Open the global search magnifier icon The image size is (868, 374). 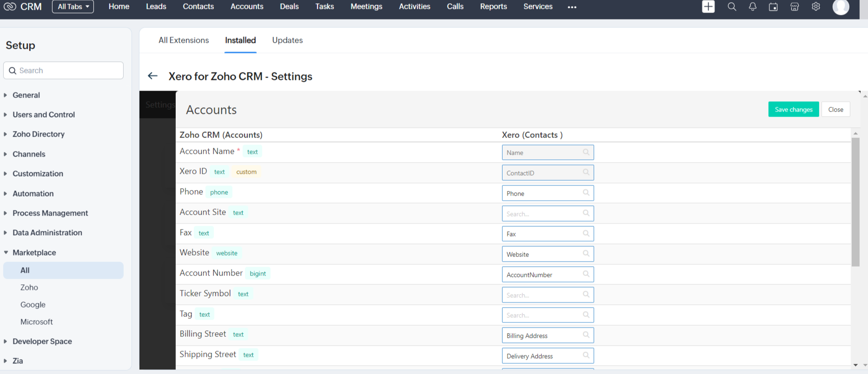pos(732,7)
